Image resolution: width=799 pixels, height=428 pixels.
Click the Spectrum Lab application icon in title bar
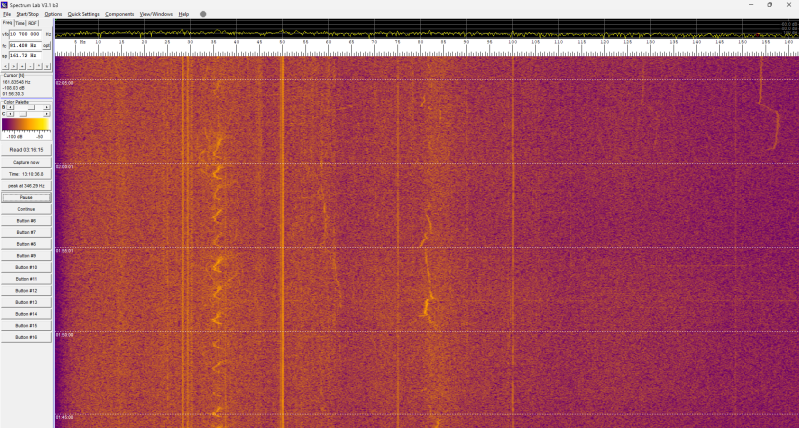(x=5, y=5)
